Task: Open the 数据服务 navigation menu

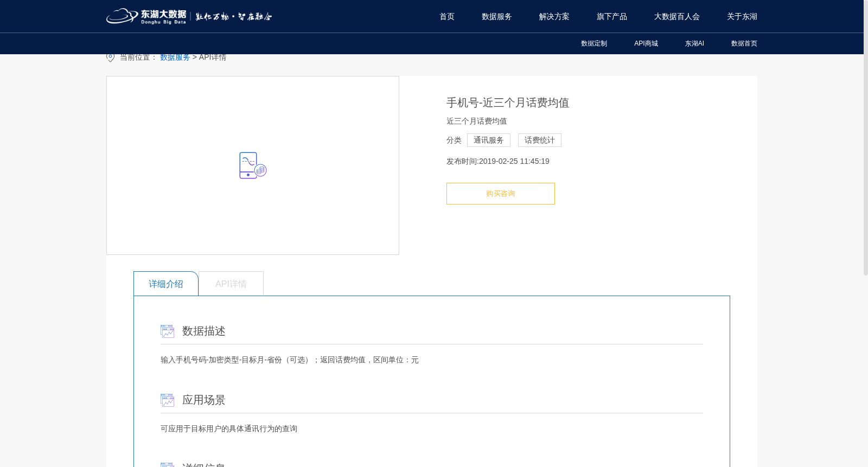Action: tap(497, 16)
